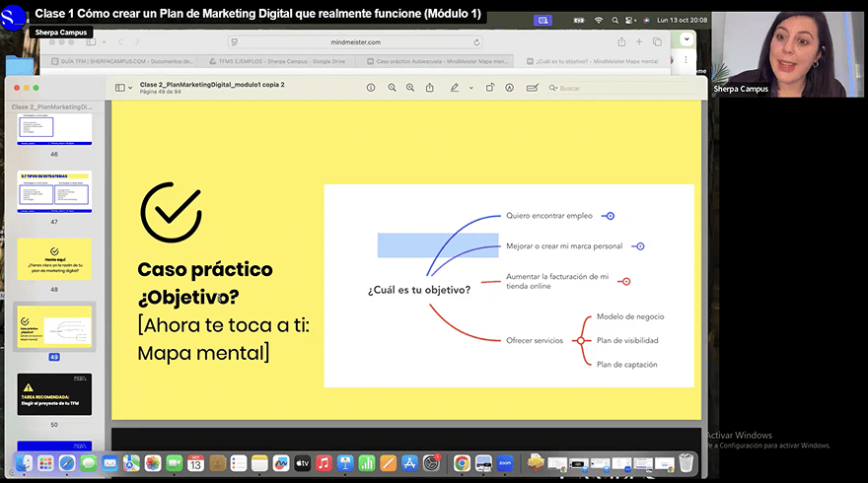Open Keynote from the dock
This screenshot has width=868, height=483.
tap(345, 463)
